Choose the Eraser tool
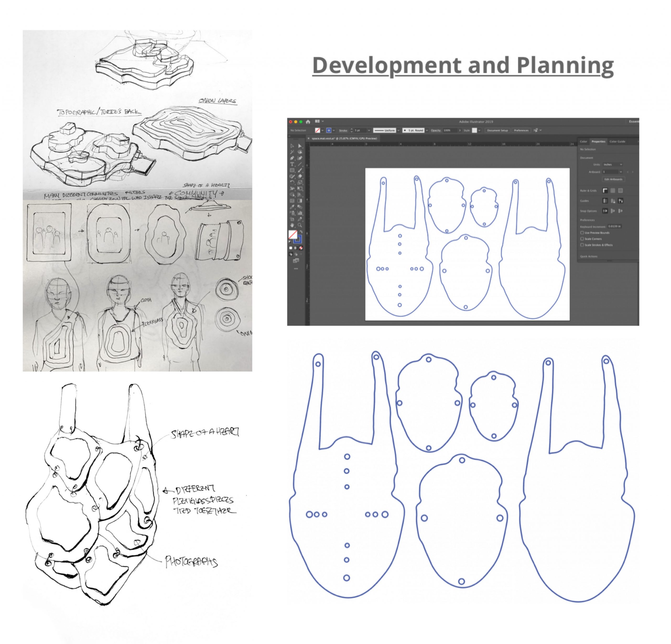 [300, 176]
